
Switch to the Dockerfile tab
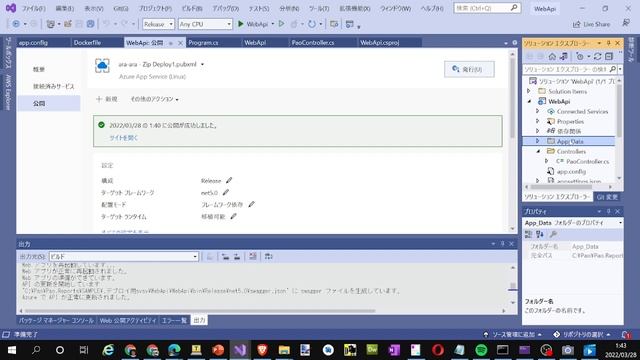(x=87, y=42)
